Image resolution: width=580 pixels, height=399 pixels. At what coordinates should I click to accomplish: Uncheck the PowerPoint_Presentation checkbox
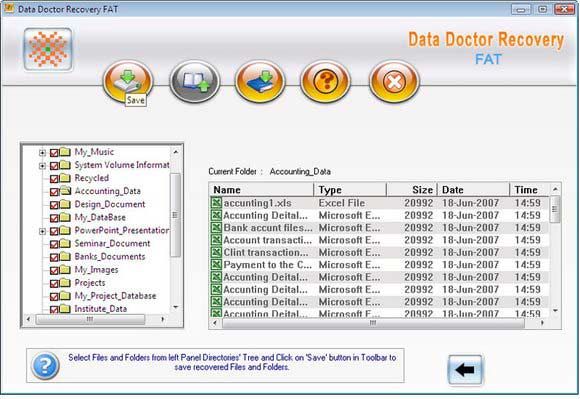tap(54, 231)
